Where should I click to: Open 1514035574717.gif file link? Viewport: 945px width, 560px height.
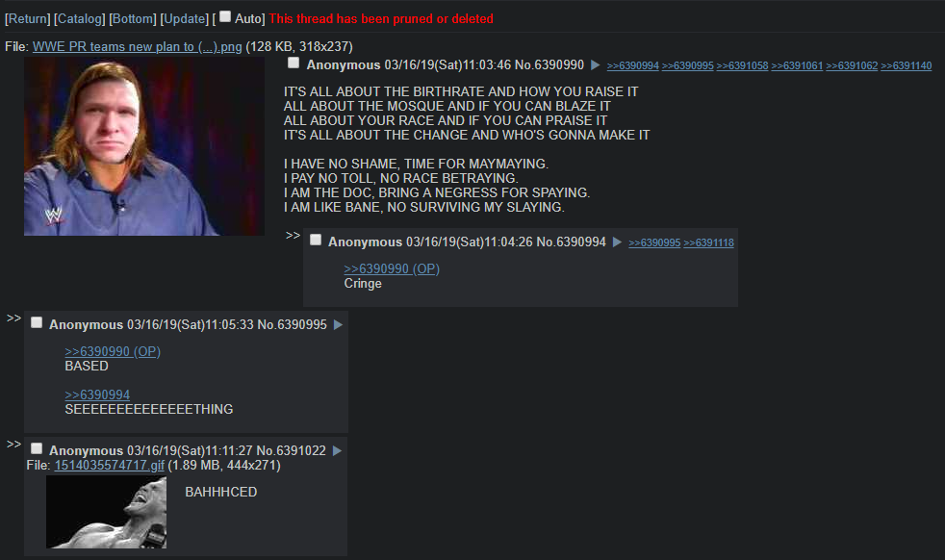(109, 466)
